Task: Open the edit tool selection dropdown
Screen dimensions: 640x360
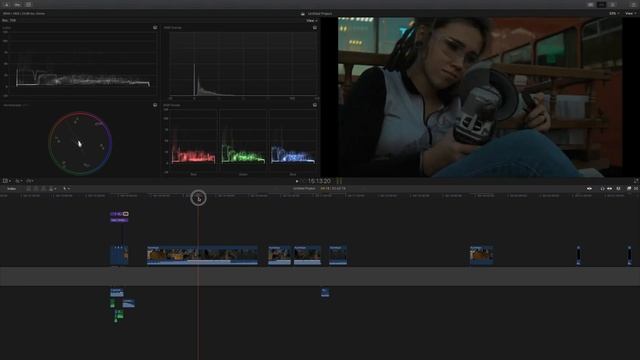Action: click(x=66, y=189)
